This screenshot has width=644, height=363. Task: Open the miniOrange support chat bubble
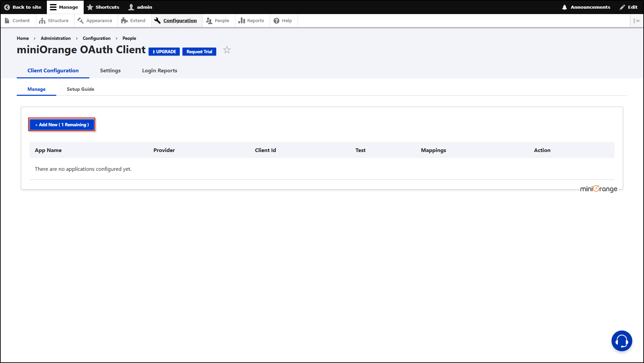click(x=622, y=341)
